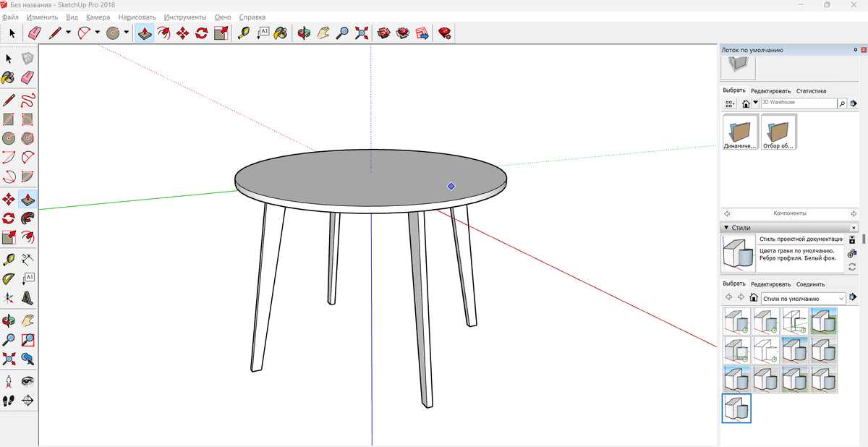
Task: Go to the components home (In Model) button
Action: (746, 104)
